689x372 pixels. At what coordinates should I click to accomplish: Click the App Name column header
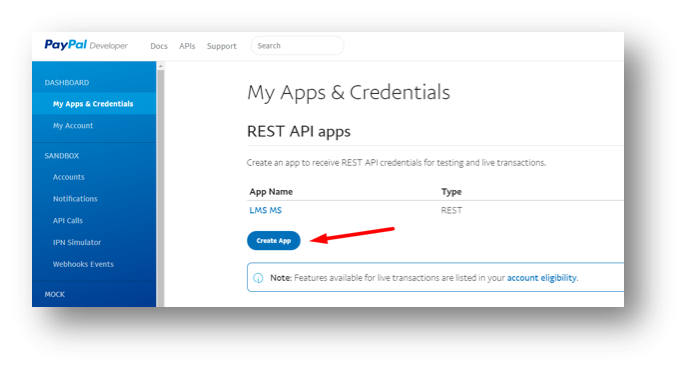271,191
